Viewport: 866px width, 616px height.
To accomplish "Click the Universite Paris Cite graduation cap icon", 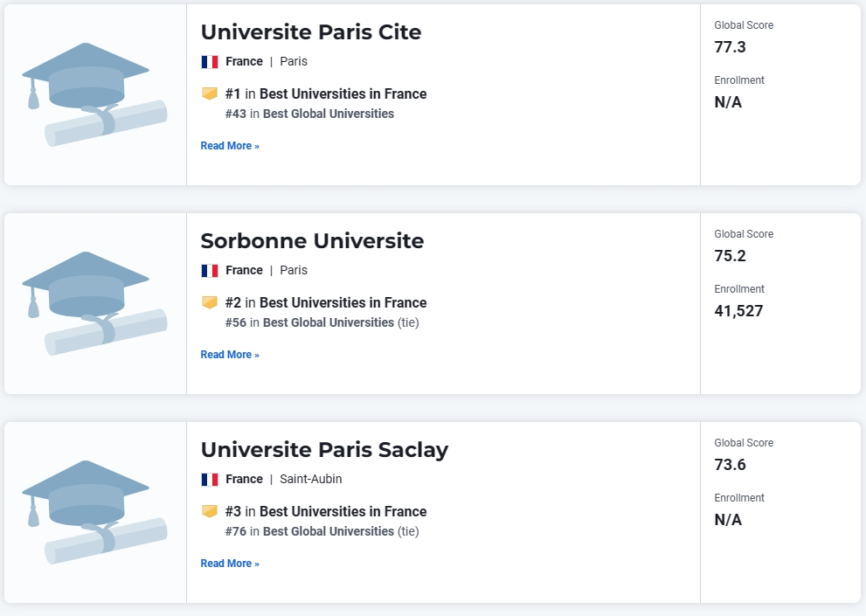I will pyautogui.click(x=94, y=94).
